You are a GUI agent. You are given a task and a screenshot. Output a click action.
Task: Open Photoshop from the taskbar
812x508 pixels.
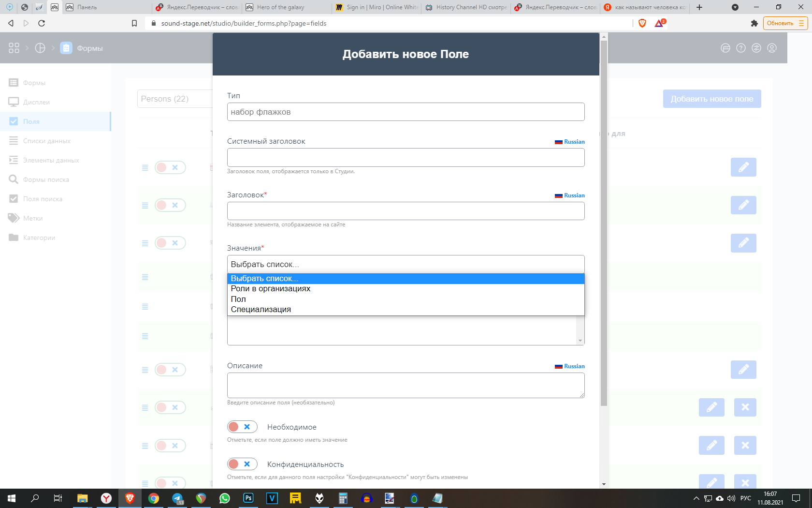tap(248, 498)
